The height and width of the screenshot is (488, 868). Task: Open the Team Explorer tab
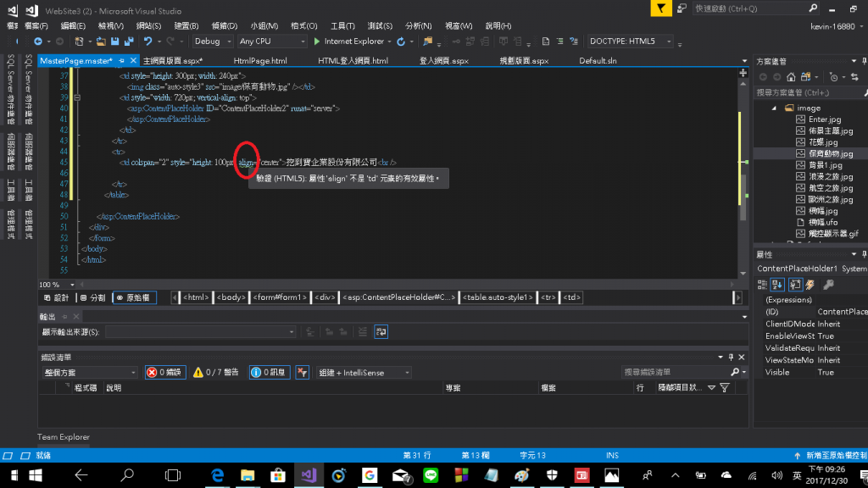(63, 437)
